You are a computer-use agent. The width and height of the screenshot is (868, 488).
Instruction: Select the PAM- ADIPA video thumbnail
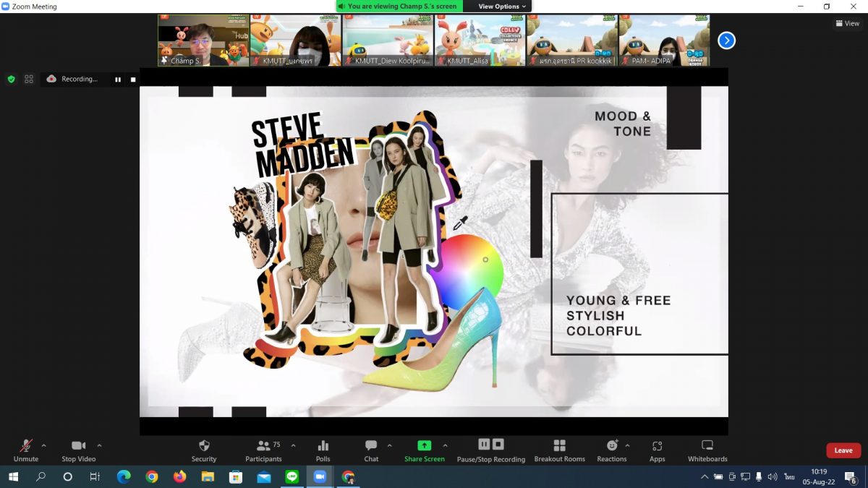(664, 40)
